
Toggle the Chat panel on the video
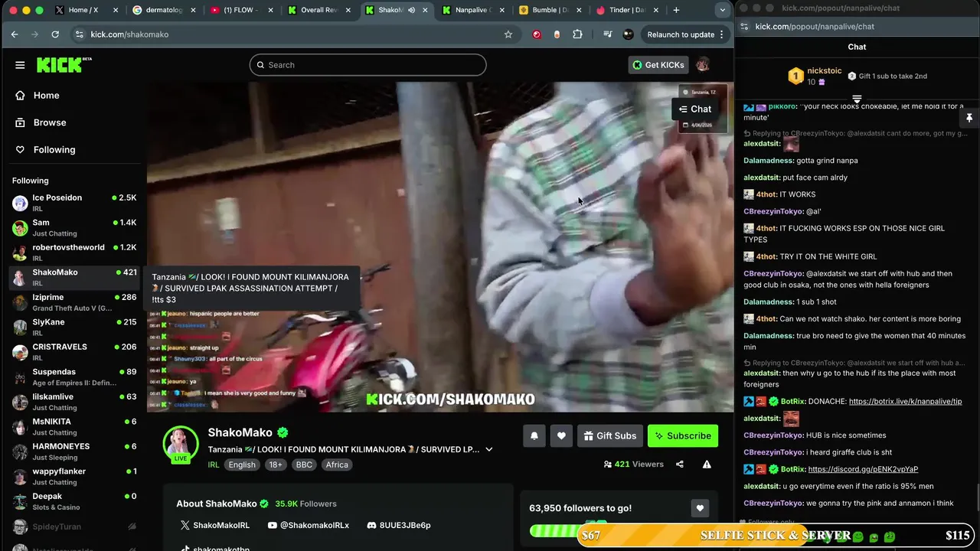point(695,109)
